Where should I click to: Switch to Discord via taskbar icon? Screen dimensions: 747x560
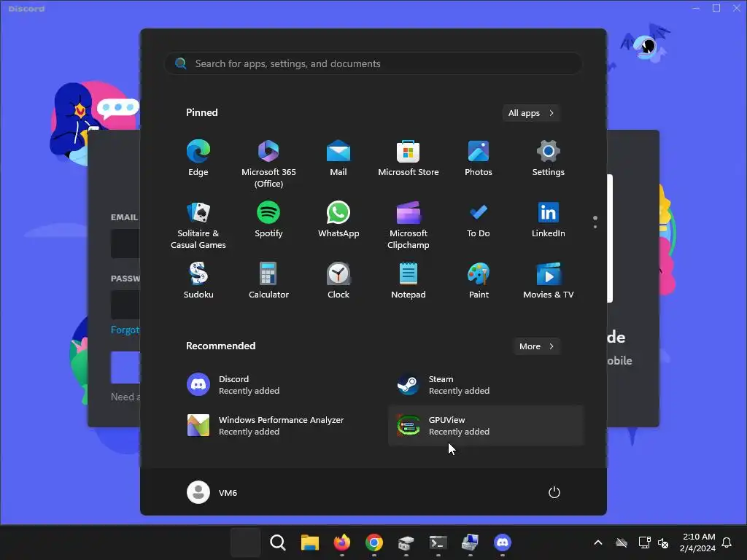click(502, 542)
